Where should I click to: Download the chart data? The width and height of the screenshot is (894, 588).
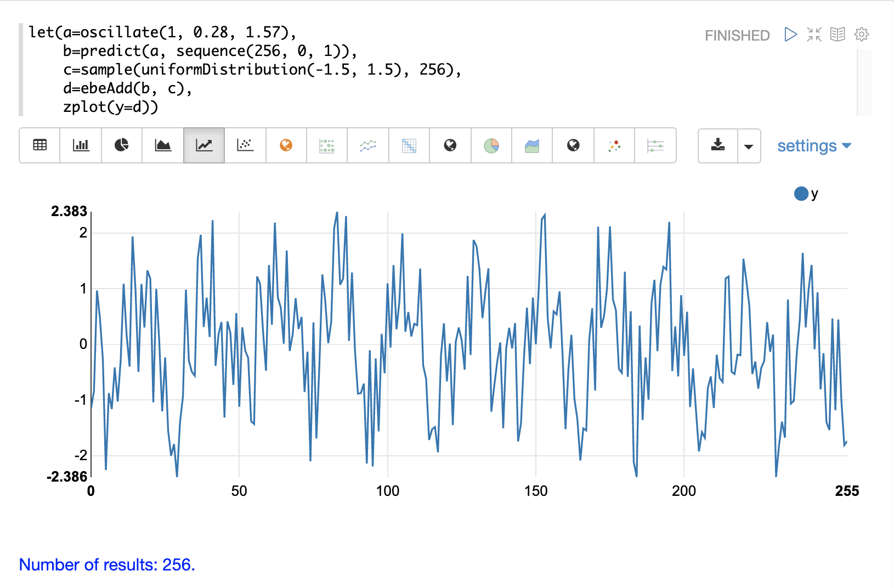click(x=718, y=146)
